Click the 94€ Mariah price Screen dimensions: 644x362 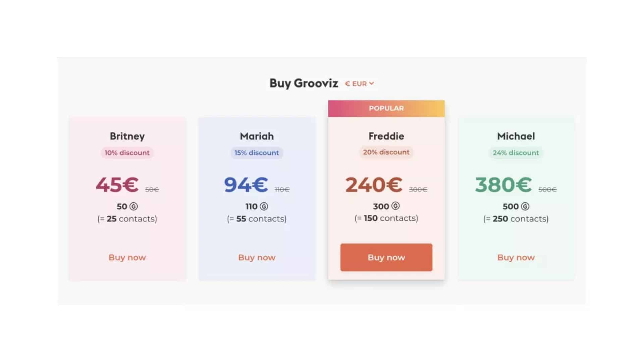(x=246, y=185)
